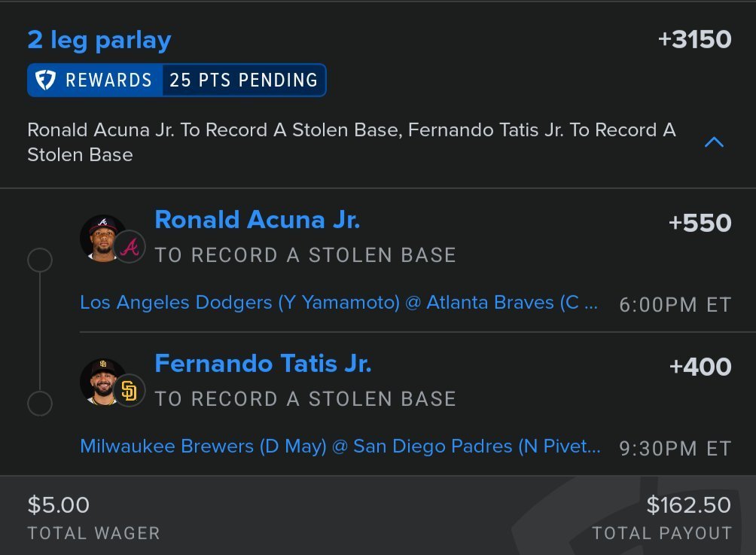
Task: Open the Rewards 25 pts pending badge
Action: [x=177, y=80]
